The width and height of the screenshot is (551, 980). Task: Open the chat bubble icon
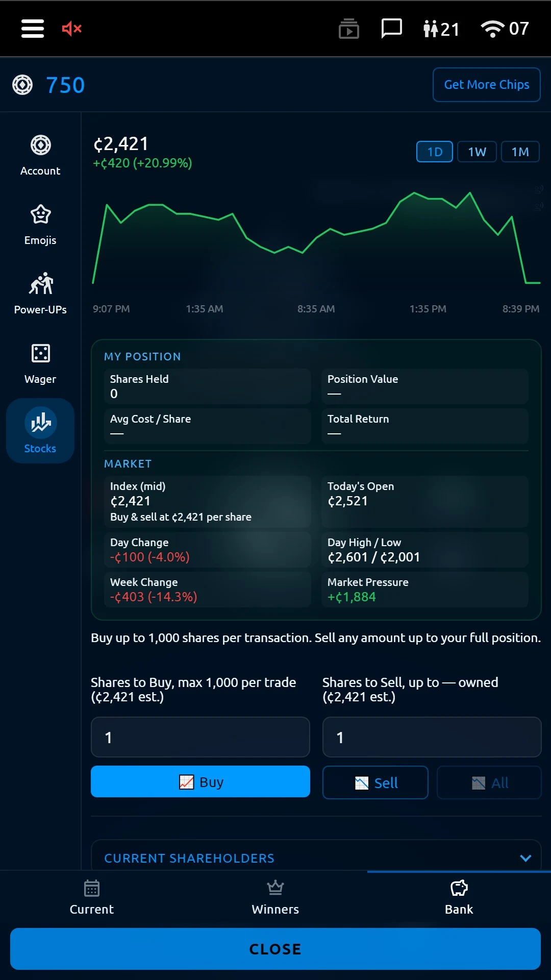[392, 29]
